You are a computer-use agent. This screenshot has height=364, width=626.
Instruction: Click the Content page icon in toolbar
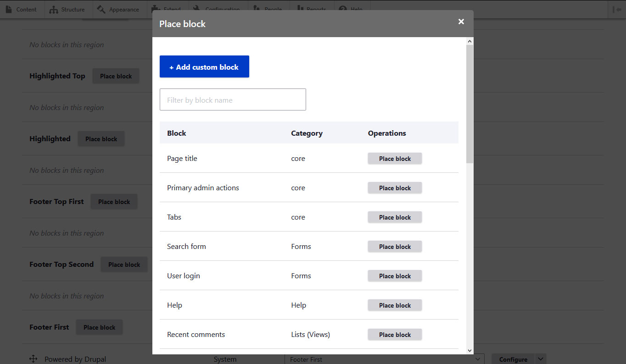(9, 9)
